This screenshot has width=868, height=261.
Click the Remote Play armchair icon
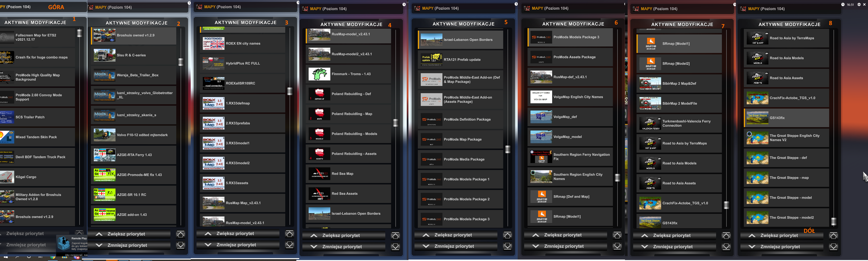point(63,243)
